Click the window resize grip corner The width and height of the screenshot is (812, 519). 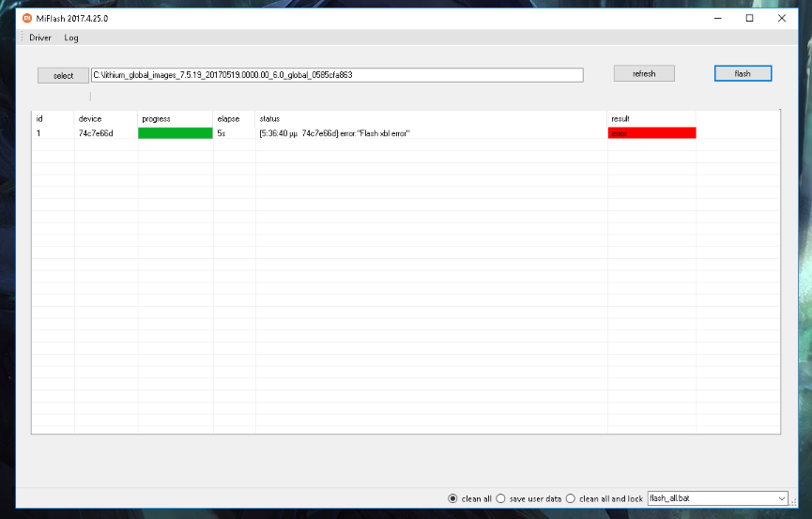click(793, 502)
